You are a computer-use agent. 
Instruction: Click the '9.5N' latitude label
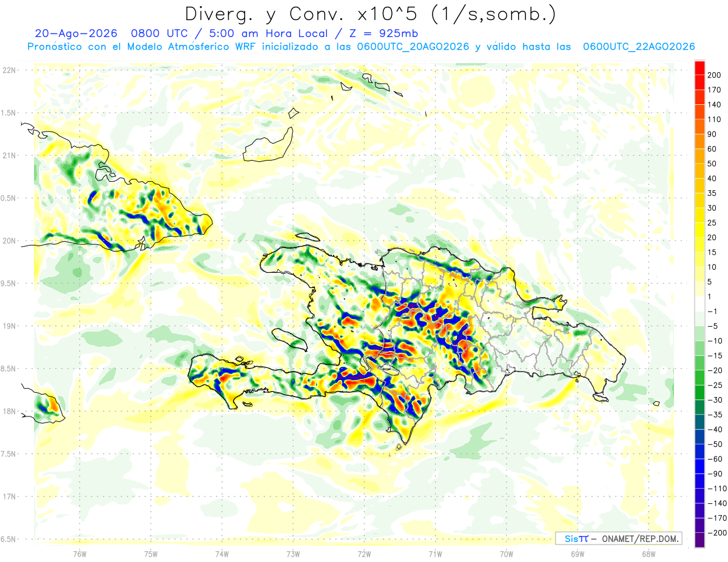(8, 283)
